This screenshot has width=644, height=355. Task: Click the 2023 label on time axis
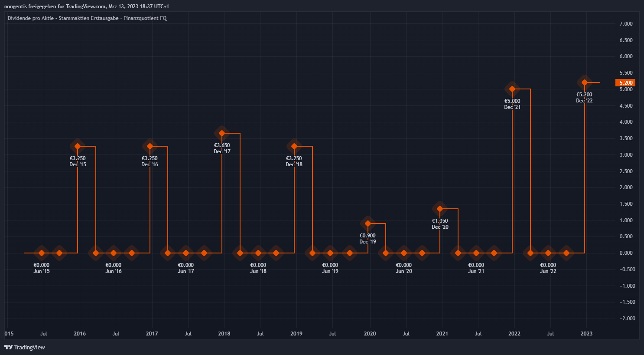pyautogui.click(x=586, y=334)
